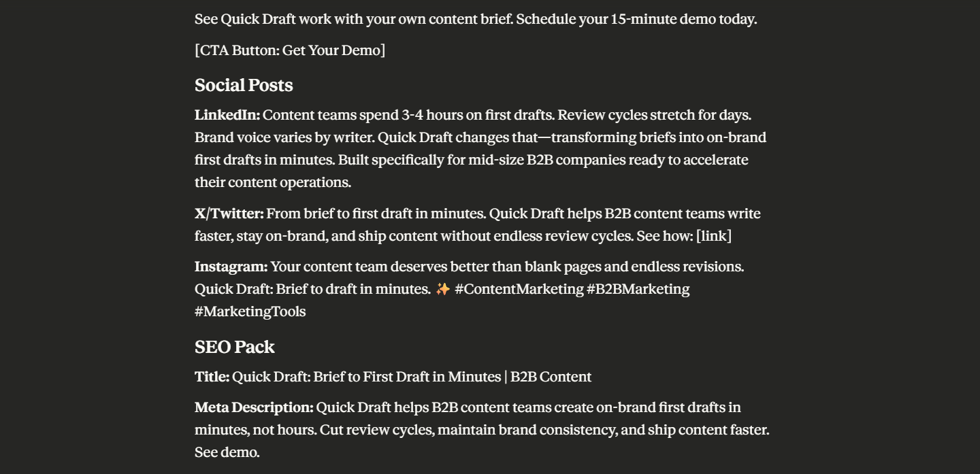Click the #MarketingTools hashtag
Image resolution: width=980 pixels, height=474 pixels.
coord(250,311)
